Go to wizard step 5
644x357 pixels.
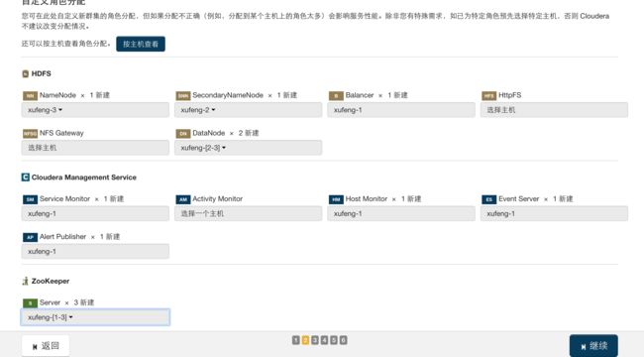[x=334, y=340]
